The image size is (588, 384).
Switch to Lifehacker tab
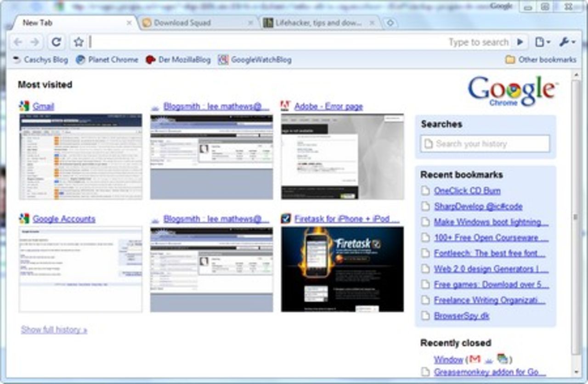[x=318, y=23]
